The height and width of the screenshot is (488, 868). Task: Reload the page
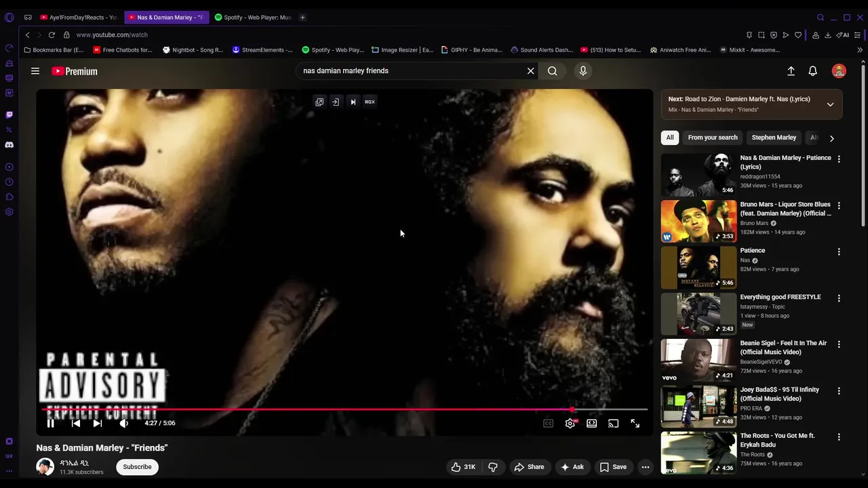point(52,35)
